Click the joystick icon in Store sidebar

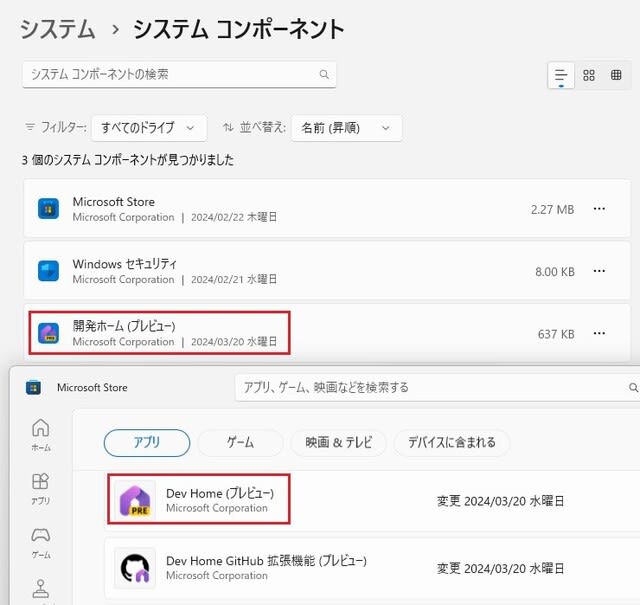[x=41, y=589]
